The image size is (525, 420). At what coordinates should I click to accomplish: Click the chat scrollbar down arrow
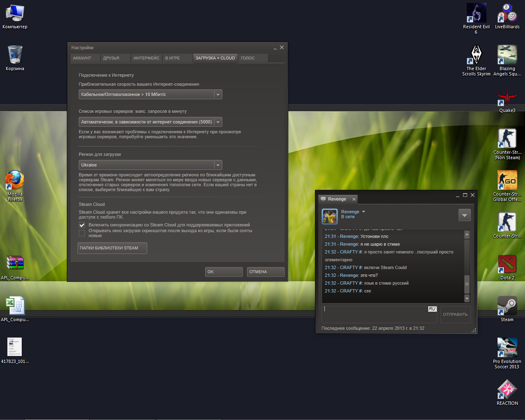click(467, 299)
